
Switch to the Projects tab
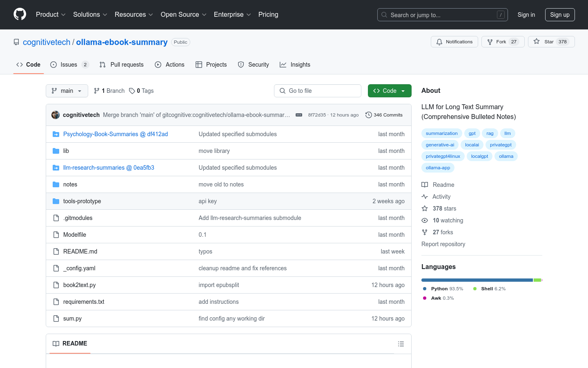coord(211,65)
